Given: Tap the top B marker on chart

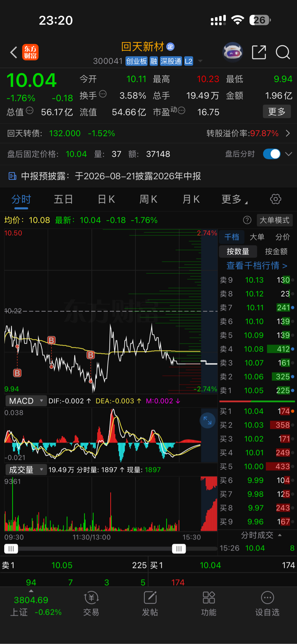Looking at the screenshot, I should pos(51,340).
